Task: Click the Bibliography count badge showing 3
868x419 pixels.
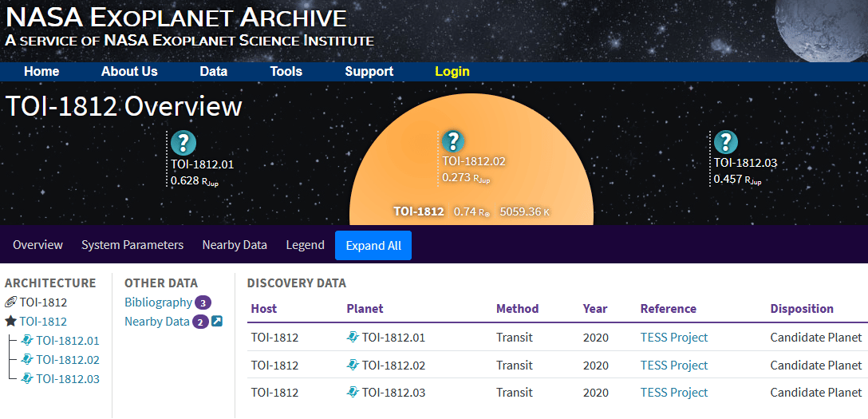Action: [203, 302]
